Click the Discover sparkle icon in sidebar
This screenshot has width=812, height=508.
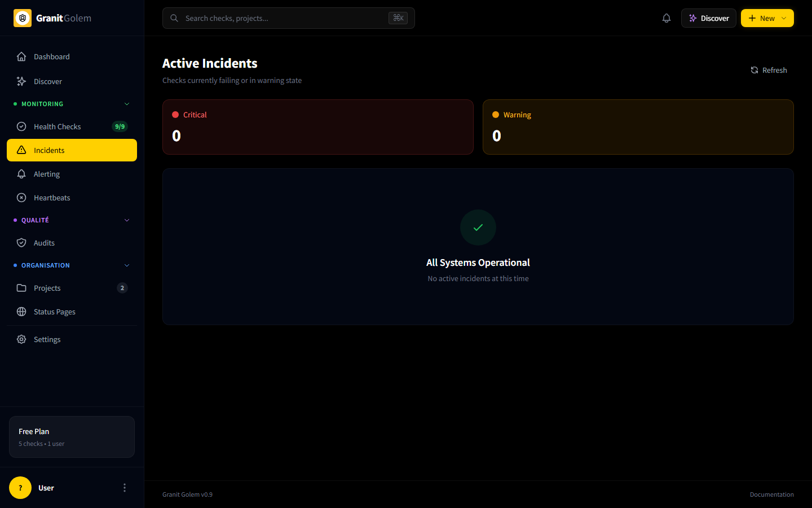pyautogui.click(x=21, y=81)
